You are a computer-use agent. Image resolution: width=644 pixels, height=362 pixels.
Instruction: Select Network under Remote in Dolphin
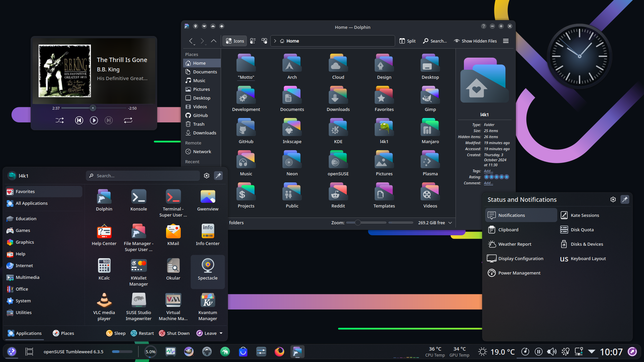[x=202, y=152]
